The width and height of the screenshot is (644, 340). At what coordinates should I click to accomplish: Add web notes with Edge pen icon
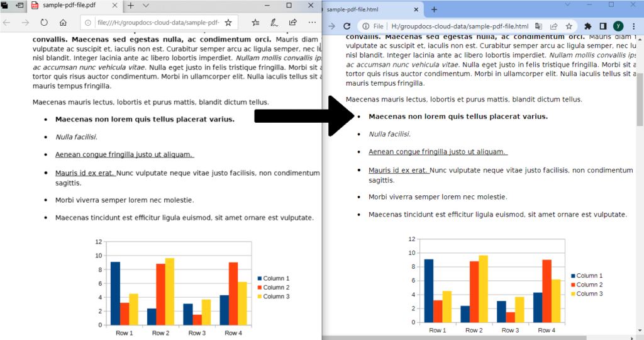274,23
